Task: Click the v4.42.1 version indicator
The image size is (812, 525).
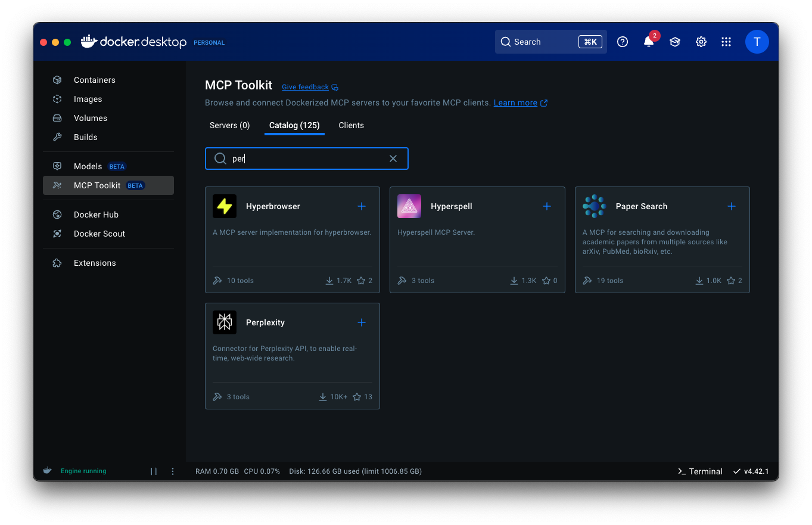Action: [x=751, y=471]
